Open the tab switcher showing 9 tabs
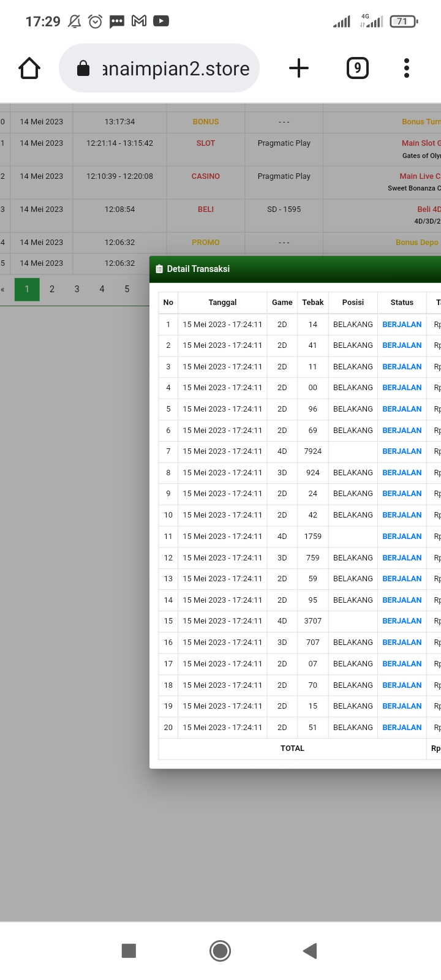The image size is (441, 980). click(x=358, y=68)
